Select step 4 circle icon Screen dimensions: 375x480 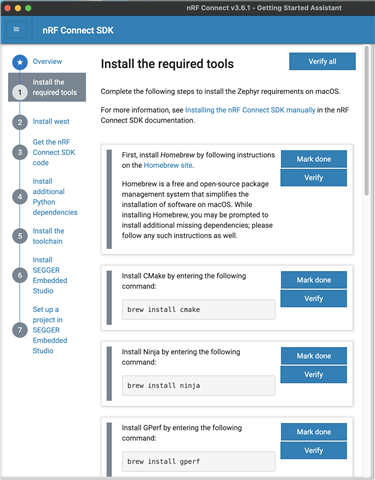coord(20,197)
